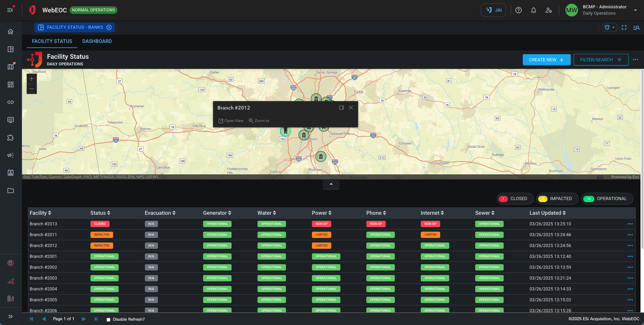The height and width of the screenshot is (325, 644).
Task: Click the MW user avatar
Action: coord(571,10)
